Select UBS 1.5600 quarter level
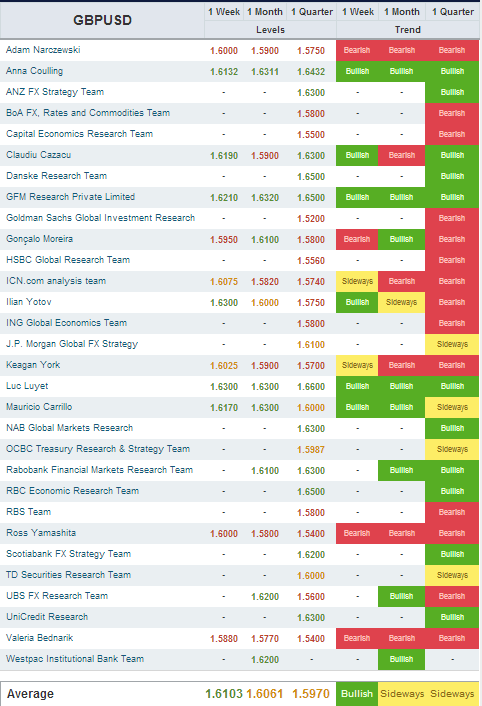The width and height of the screenshot is (482, 706). [311, 597]
